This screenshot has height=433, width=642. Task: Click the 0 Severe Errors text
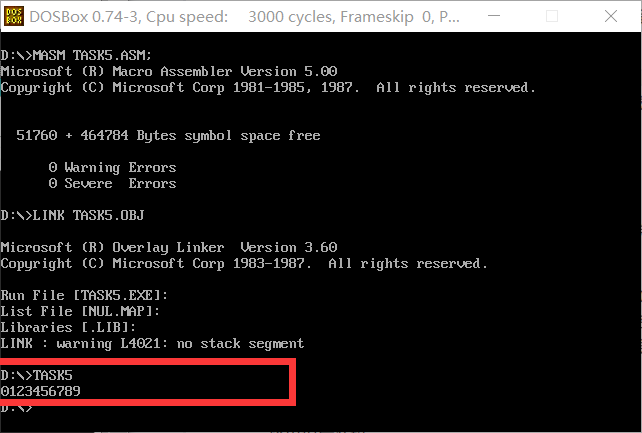(x=112, y=183)
